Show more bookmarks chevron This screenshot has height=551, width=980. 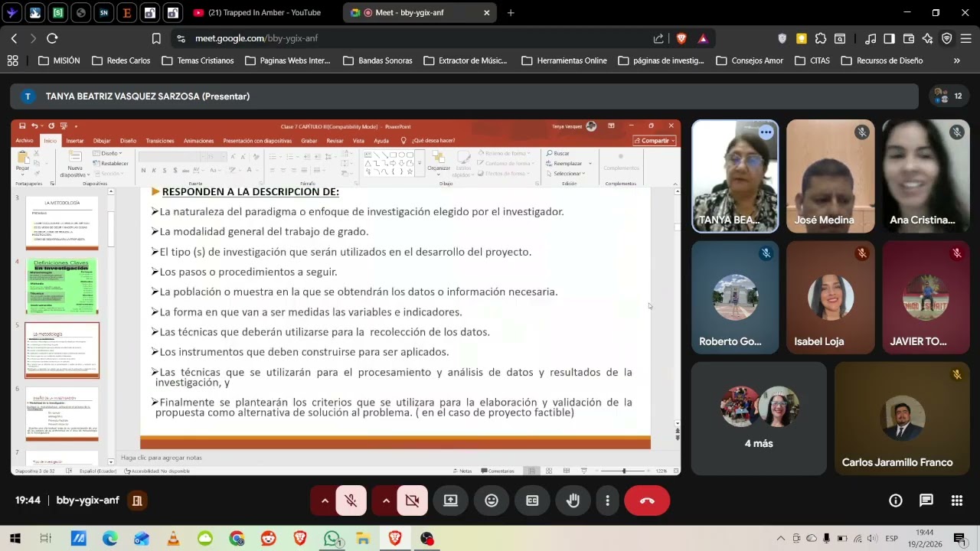[x=957, y=60]
